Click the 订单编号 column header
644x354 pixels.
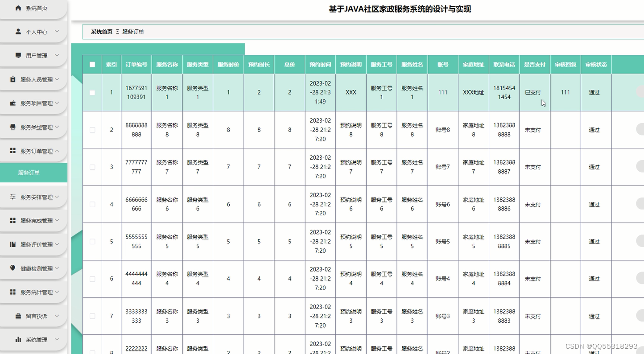[136, 65]
